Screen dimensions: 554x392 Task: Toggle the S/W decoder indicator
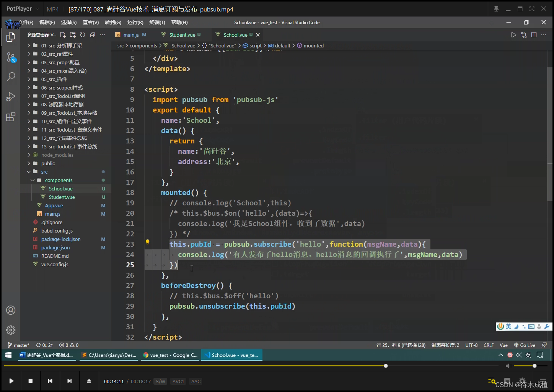pyautogui.click(x=161, y=381)
